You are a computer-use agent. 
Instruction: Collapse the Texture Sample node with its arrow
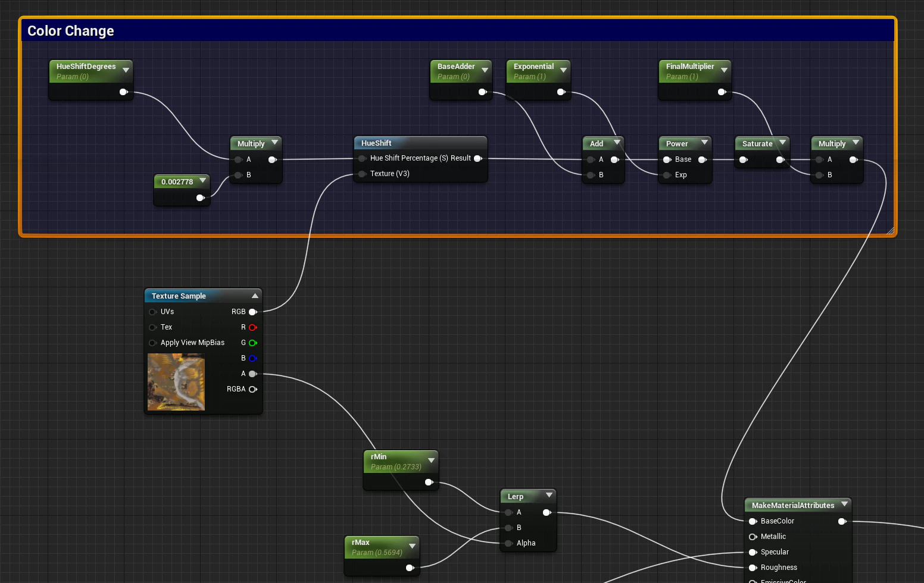coord(255,296)
